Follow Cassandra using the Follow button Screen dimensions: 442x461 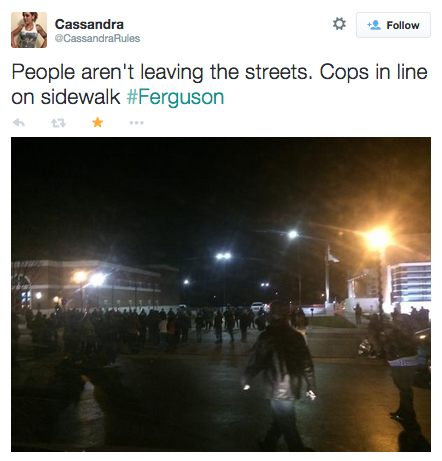tap(393, 25)
